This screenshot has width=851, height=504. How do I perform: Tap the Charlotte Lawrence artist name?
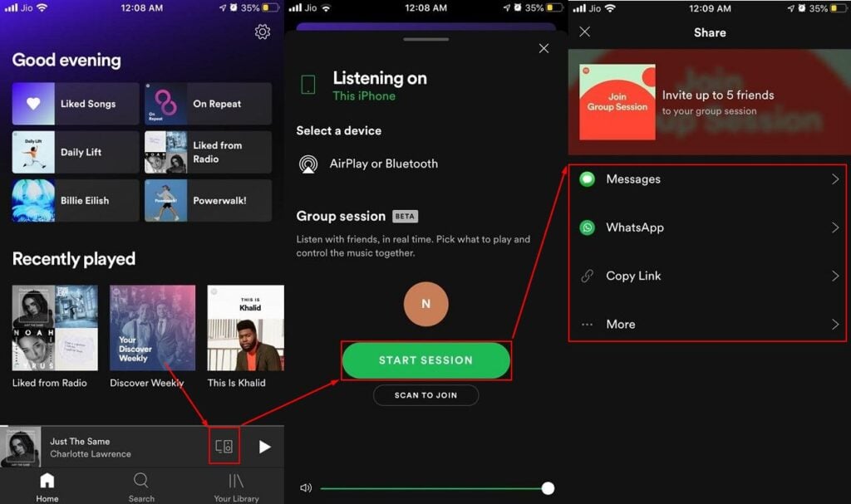(x=91, y=453)
